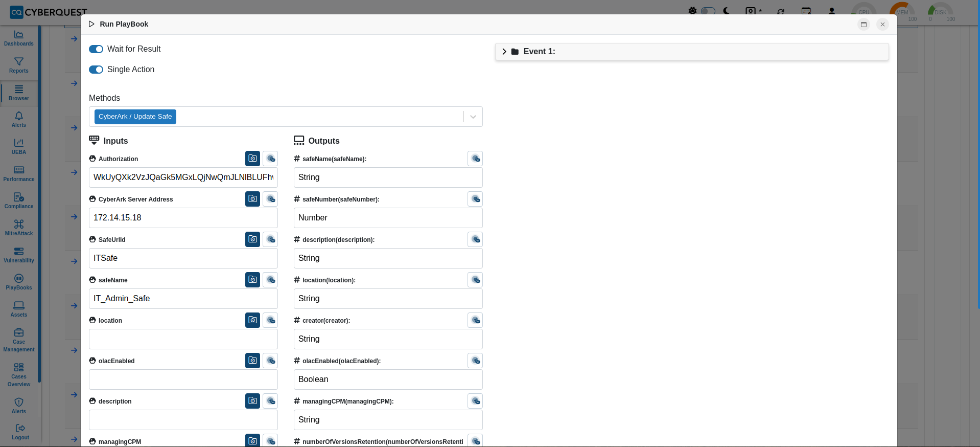Click link button for location(location) output

475,280
